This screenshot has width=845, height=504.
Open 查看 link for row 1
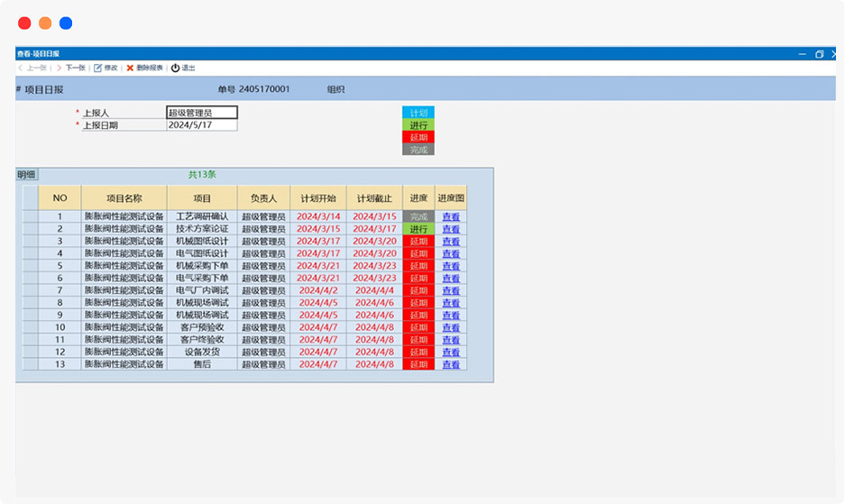point(451,217)
